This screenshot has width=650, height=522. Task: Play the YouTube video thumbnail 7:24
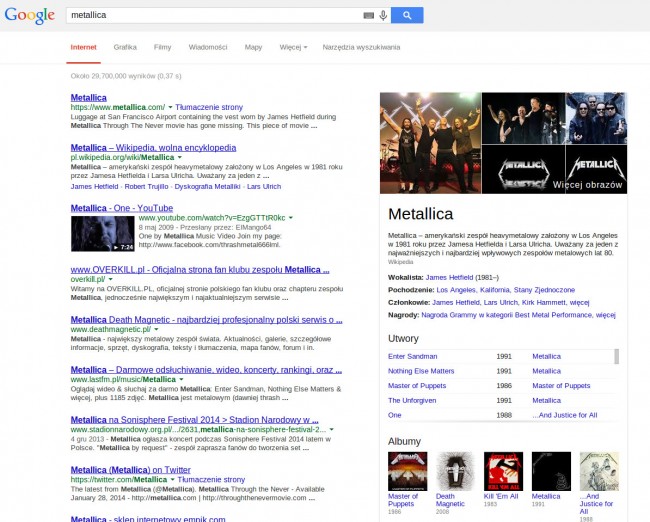tap(103, 233)
